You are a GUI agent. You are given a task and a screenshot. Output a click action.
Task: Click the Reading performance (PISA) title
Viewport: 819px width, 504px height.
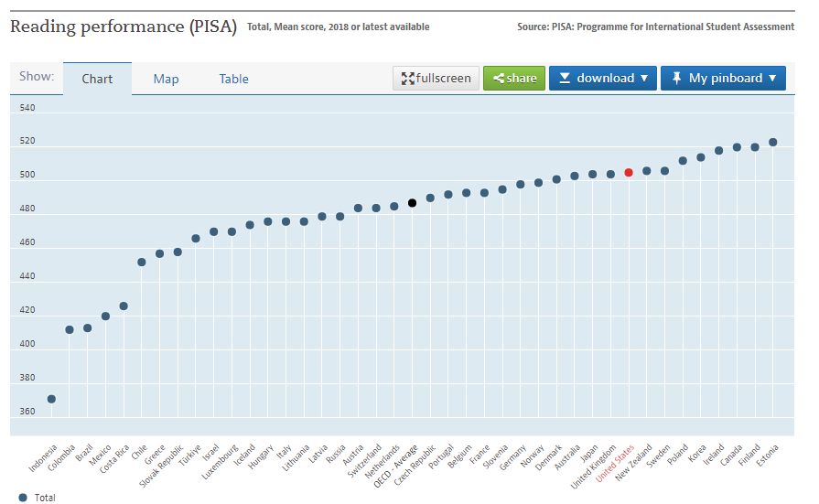point(124,27)
